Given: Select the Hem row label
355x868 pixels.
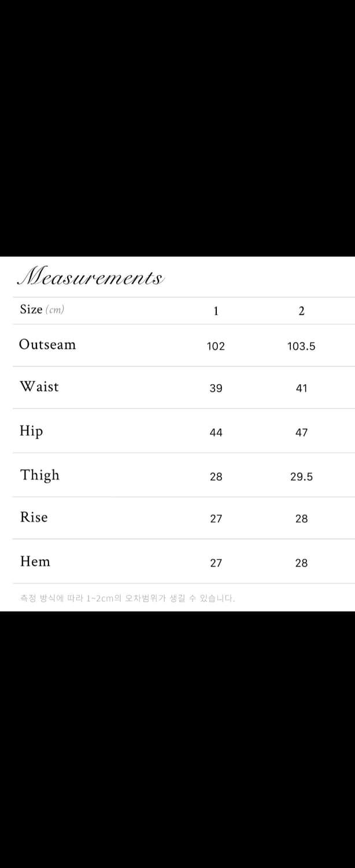Looking at the screenshot, I should click(35, 561).
